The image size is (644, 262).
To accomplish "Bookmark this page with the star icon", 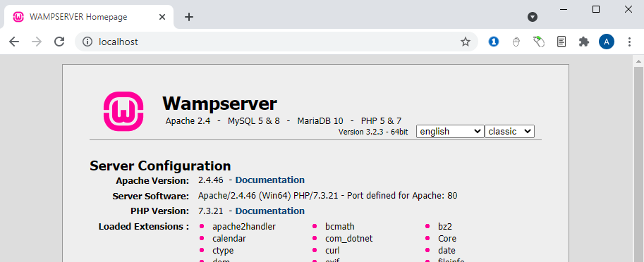I will [466, 42].
